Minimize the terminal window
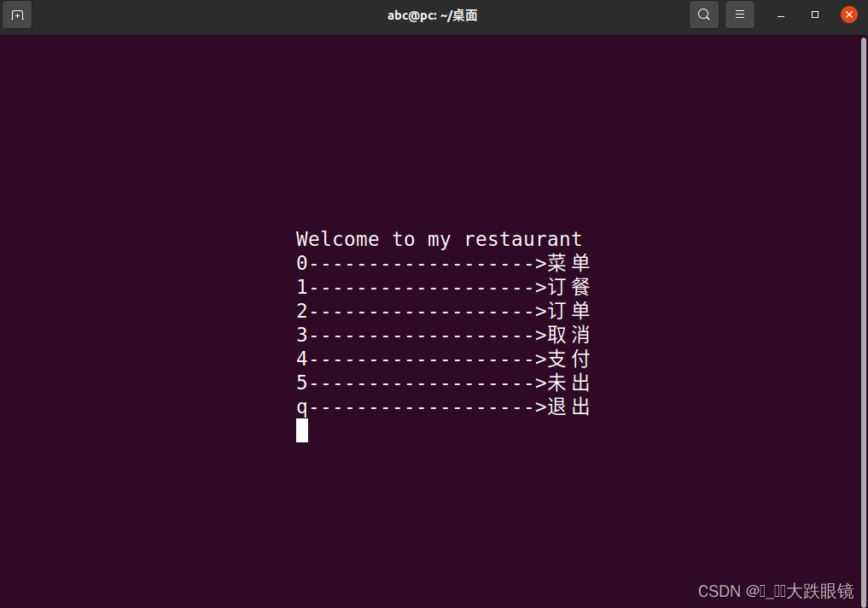The image size is (868, 608). click(781, 15)
